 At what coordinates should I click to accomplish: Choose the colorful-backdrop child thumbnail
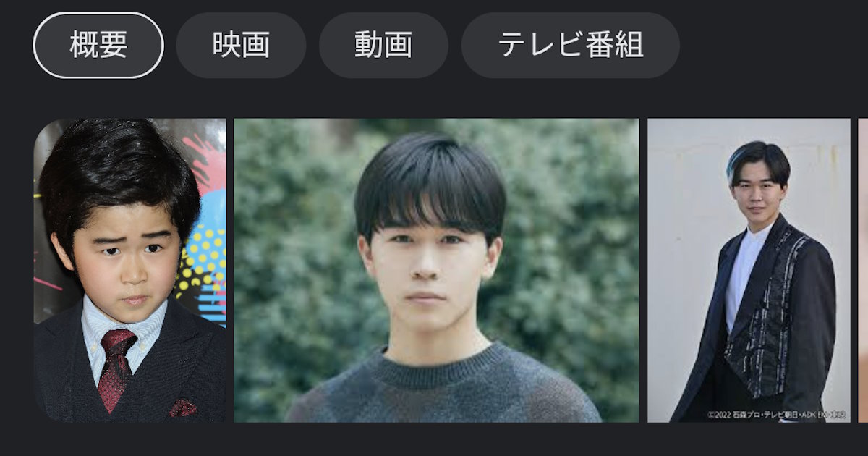click(129, 270)
